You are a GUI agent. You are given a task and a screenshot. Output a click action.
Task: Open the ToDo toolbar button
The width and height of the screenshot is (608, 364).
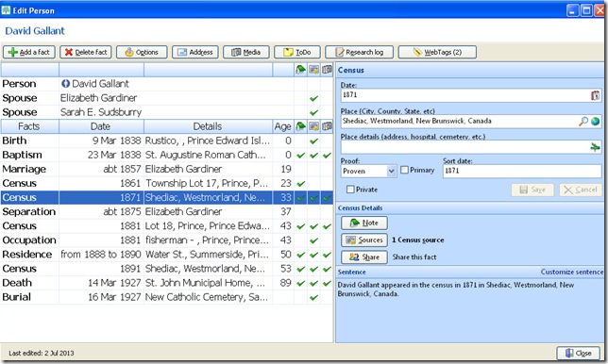point(297,52)
